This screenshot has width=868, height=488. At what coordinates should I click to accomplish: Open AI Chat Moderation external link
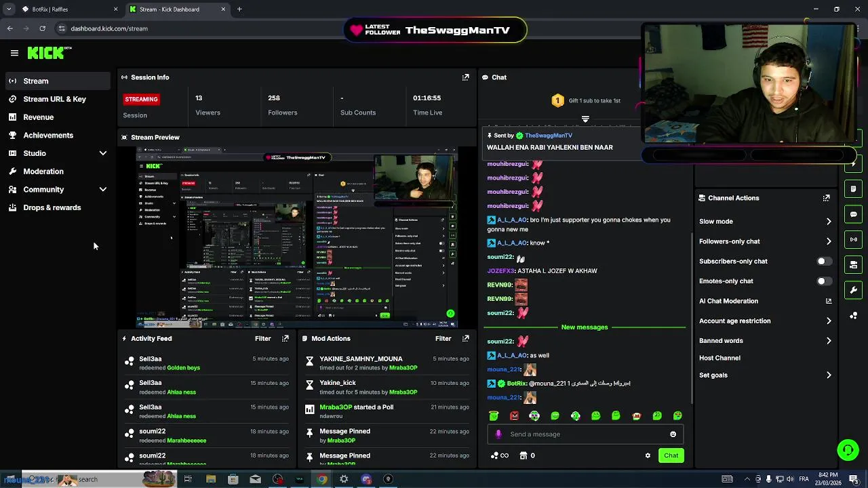[x=828, y=301]
